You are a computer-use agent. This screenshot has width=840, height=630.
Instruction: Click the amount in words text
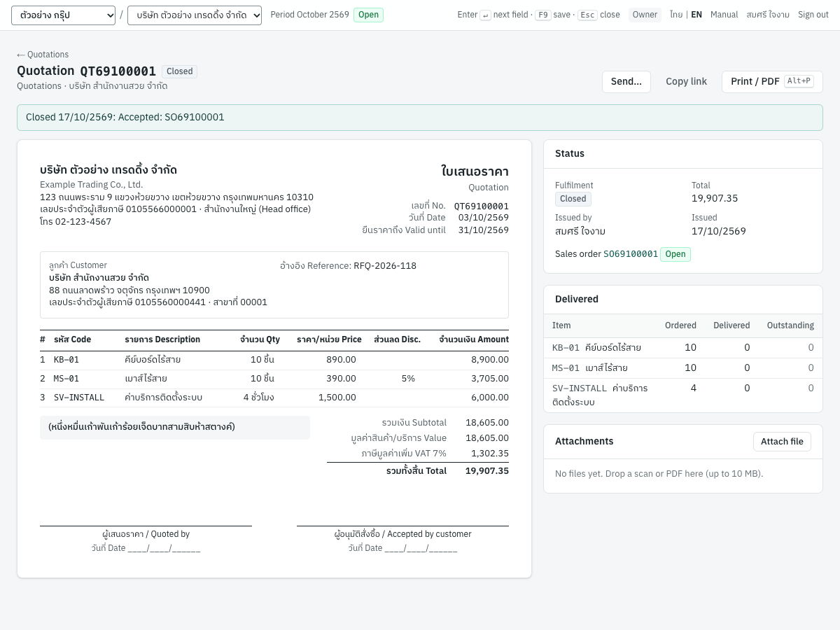(141, 427)
